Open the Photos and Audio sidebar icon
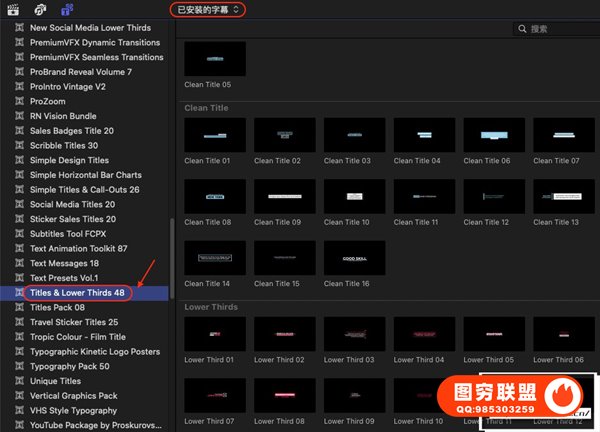 [40, 9]
